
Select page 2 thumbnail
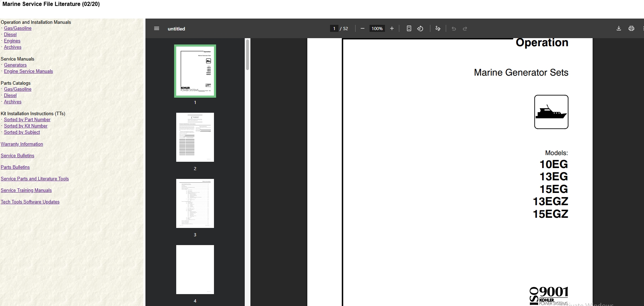coord(195,137)
